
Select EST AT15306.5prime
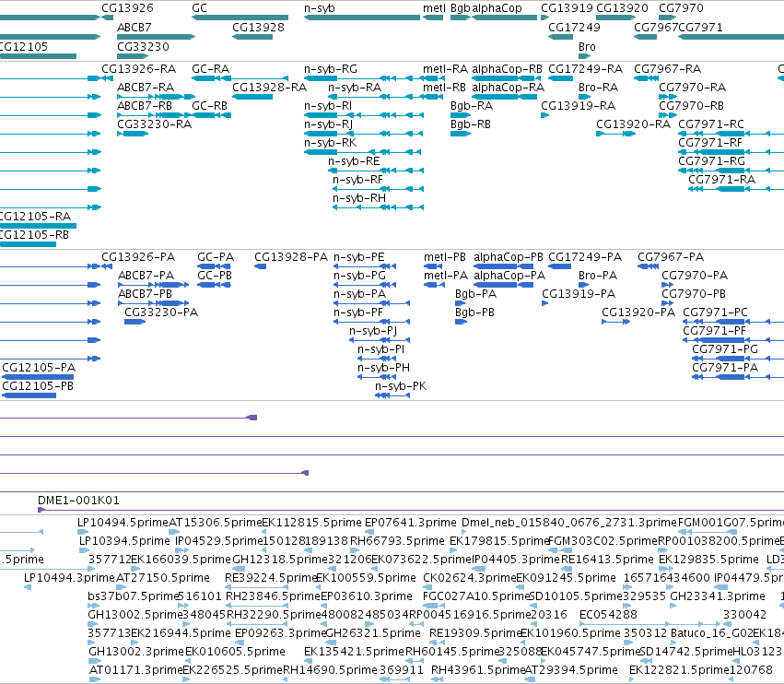[216, 523]
